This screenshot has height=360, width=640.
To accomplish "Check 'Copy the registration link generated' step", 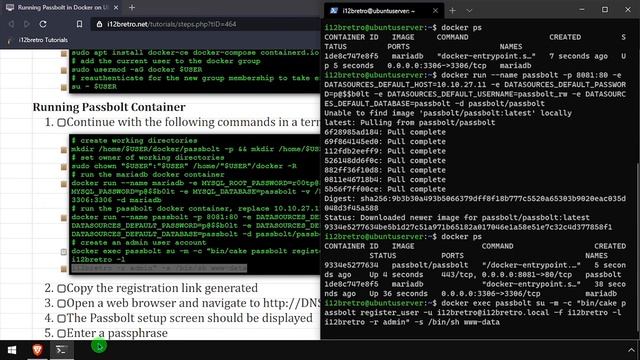I will [x=61, y=289].
